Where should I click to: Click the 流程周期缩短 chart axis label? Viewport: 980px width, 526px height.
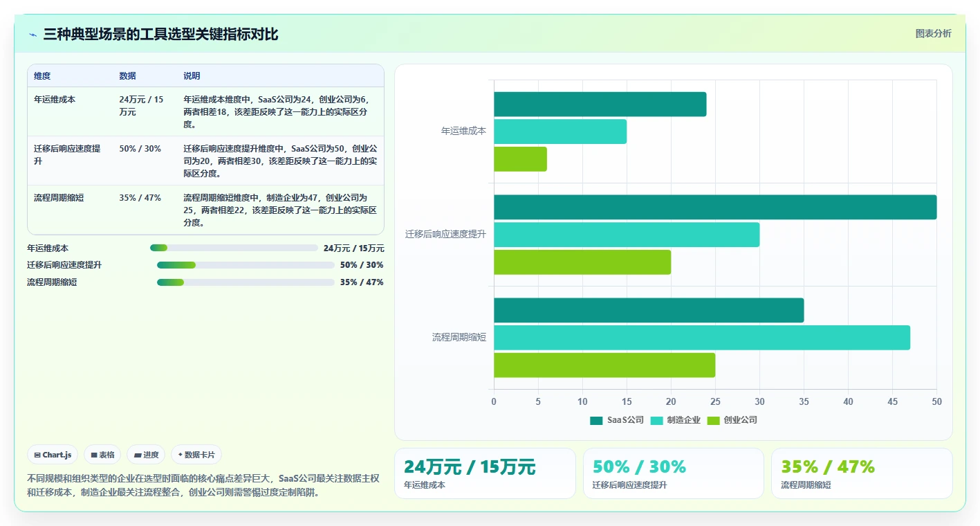pos(459,338)
